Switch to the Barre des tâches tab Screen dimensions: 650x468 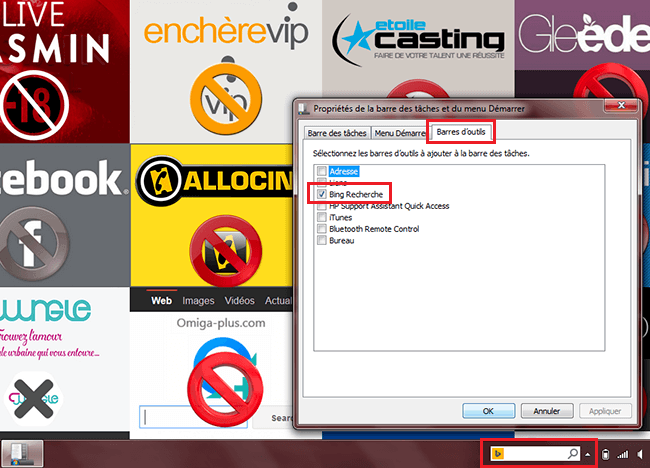[336, 133]
